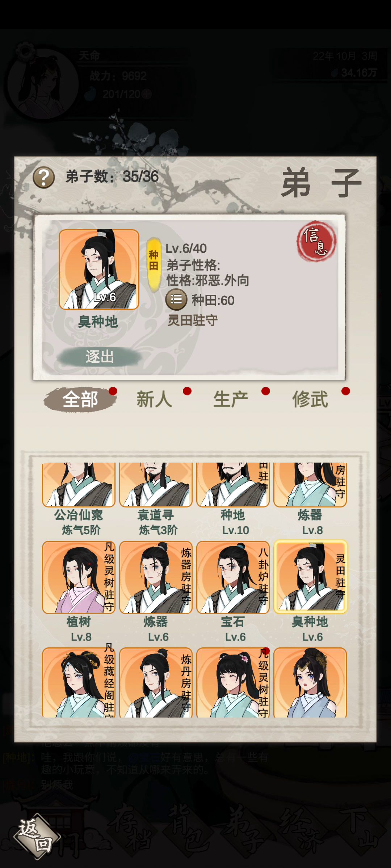Pick disciple 袁道寻 炼气3阶
Image resolution: width=391 pixels, height=868 pixels.
coord(156,485)
